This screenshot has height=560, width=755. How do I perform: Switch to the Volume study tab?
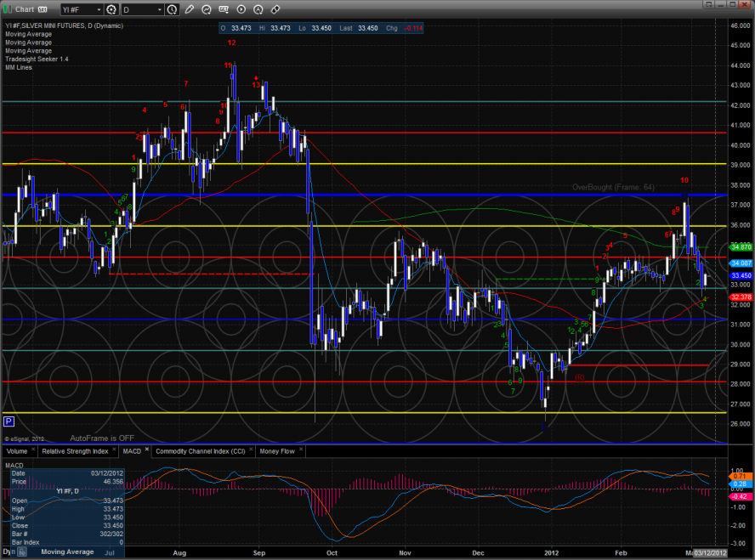17,450
